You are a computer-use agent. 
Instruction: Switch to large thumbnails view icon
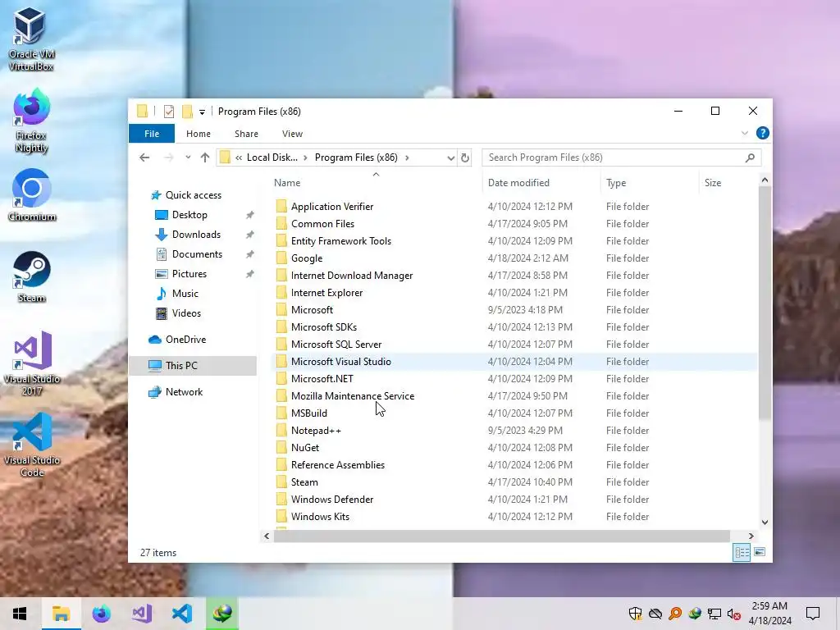point(760,552)
